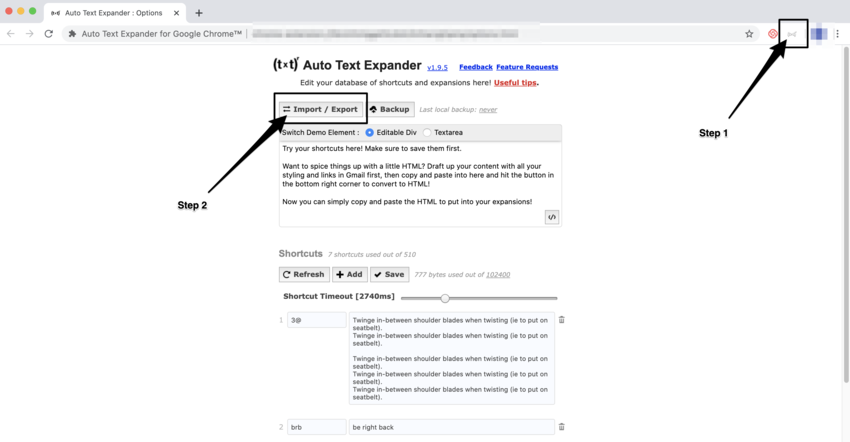The height and width of the screenshot is (442, 850).
Task: Select the Textarea radio option
Action: click(x=428, y=132)
